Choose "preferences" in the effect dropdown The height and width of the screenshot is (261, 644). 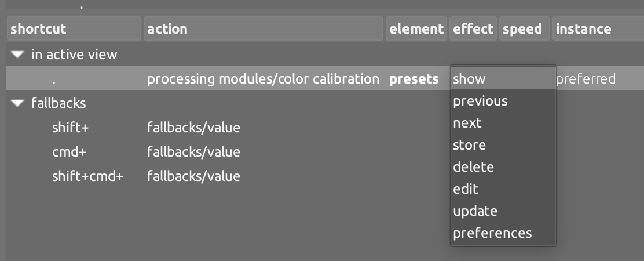pyautogui.click(x=492, y=233)
